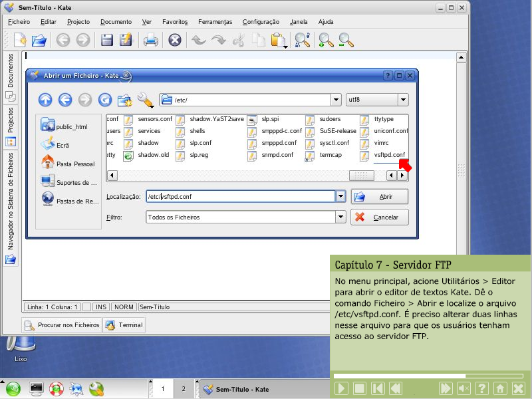This screenshot has height=399, width=532.
Task: Expand the /etc/ path dropdown
Action: [x=336, y=100]
